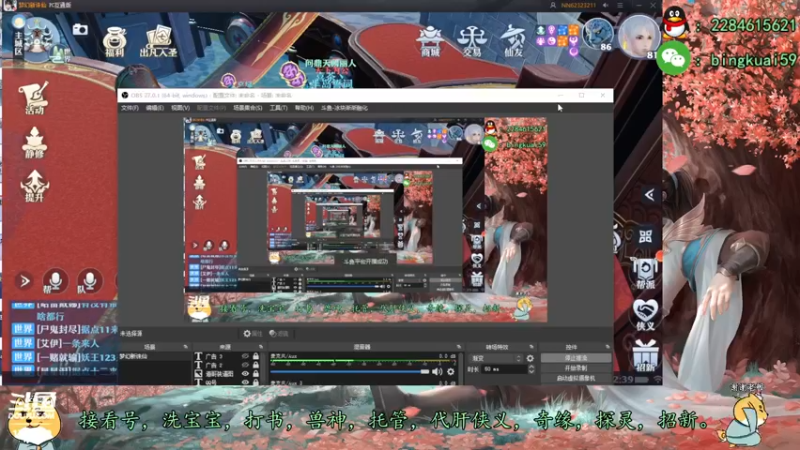800x450 pixels.
Task: Open the 视图(V) menu
Action: pyautogui.click(x=181, y=108)
